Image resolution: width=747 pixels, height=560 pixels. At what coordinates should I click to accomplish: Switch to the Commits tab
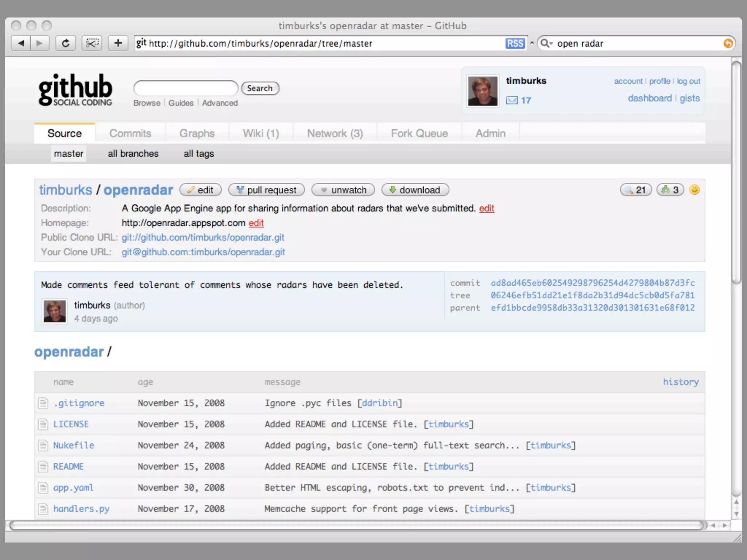pos(130,133)
